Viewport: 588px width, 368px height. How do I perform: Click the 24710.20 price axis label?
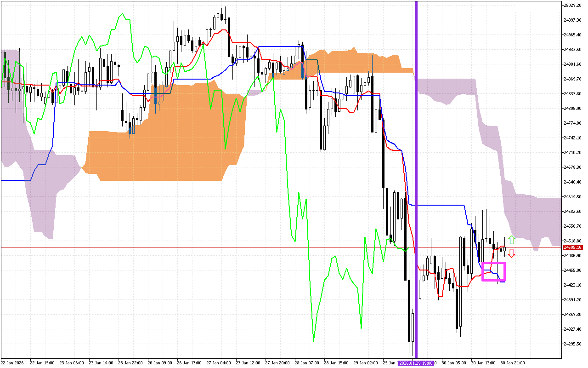(572, 153)
